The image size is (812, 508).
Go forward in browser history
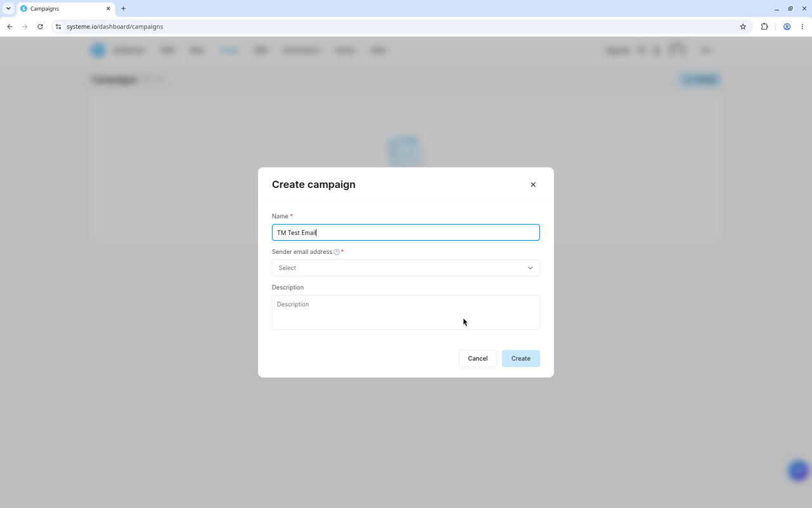click(25, 27)
